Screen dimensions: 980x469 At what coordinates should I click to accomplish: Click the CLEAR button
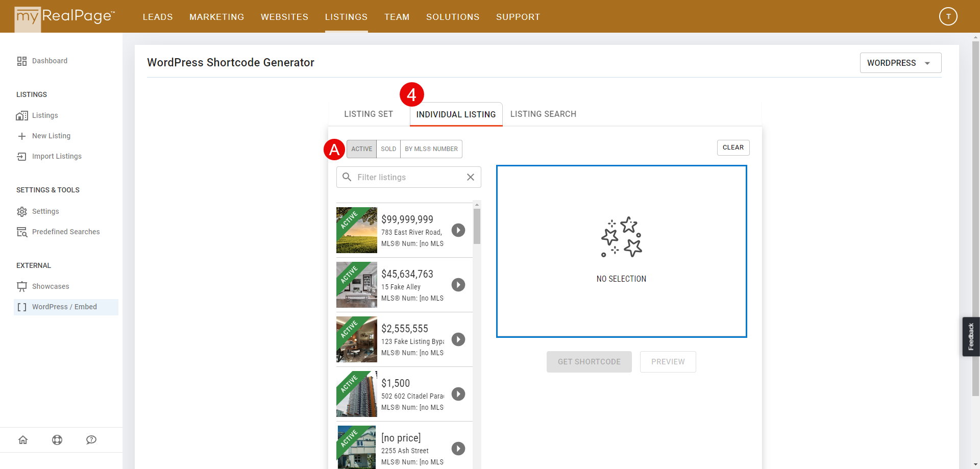pyautogui.click(x=733, y=147)
